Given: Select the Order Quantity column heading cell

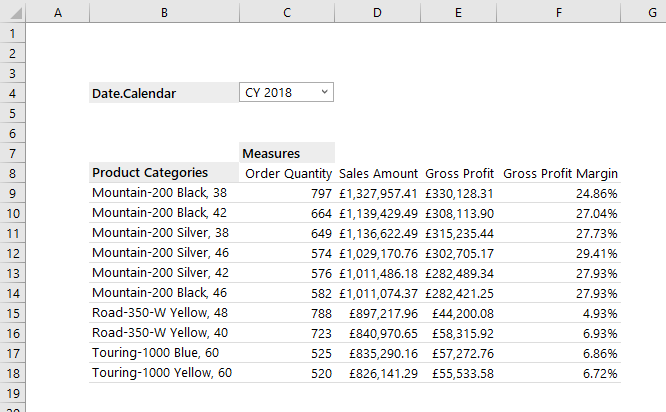Looking at the screenshot, I should tap(287, 173).
